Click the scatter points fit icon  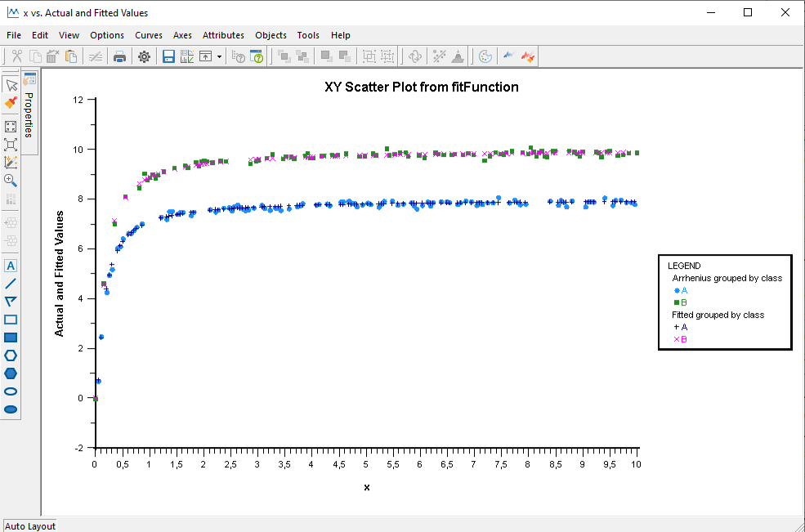click(x=439, y=56)
